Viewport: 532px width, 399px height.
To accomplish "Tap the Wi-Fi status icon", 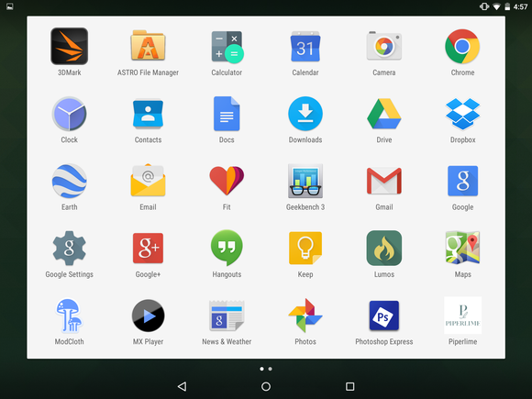I will tap(496, 6).
